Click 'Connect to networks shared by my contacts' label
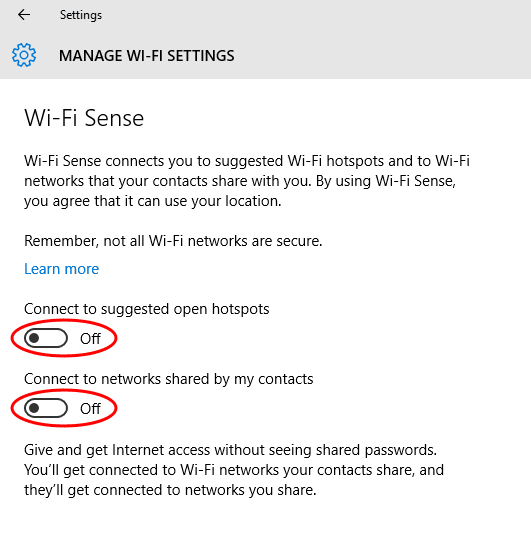Viewport: 531px width, 535px height. (169, 379)
